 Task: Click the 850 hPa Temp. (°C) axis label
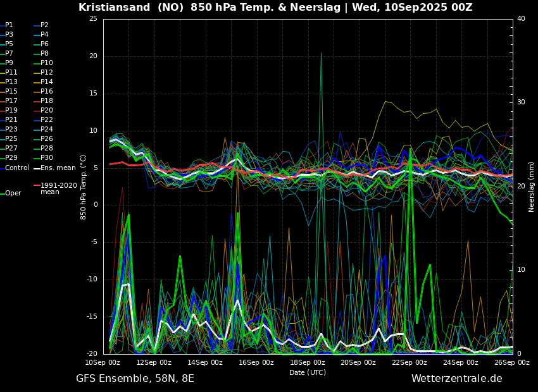84,187
